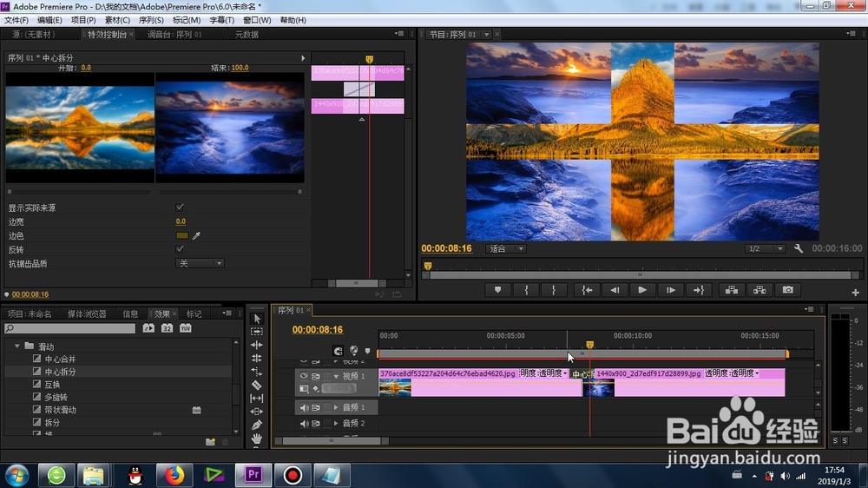Open 字幕(T) menu
The height and width of the screenshot is (488, 868).
tap(221, 20)
